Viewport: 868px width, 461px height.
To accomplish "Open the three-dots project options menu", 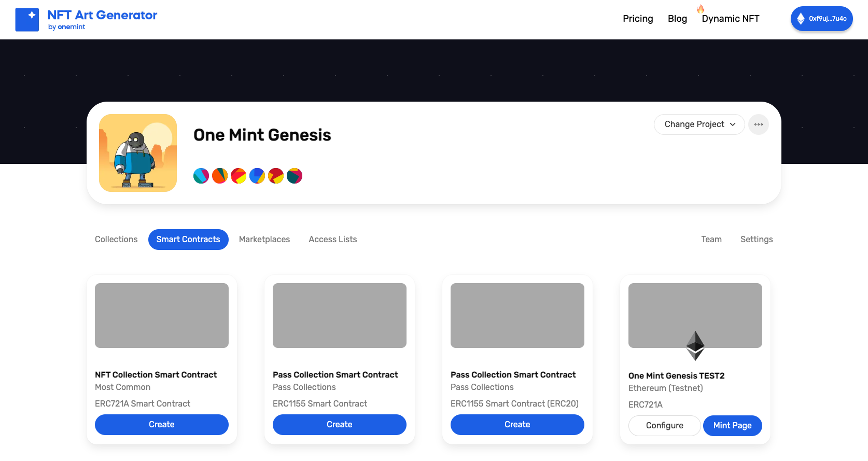I will tap(758, 124).
